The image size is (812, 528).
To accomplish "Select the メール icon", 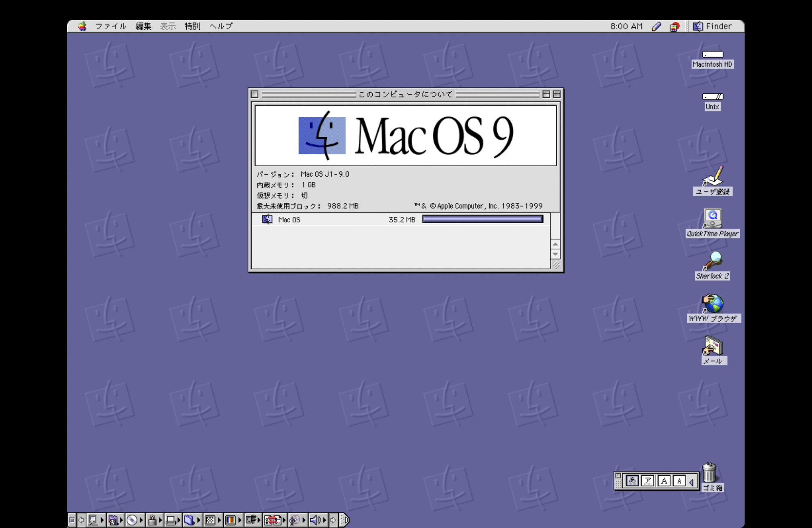I will click(713, 345).
